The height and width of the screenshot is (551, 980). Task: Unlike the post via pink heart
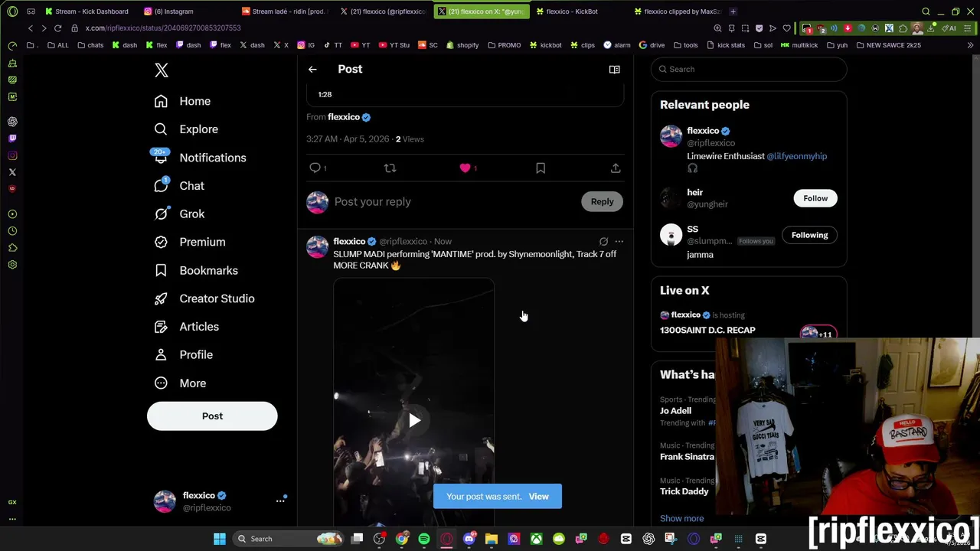[465, 168]
